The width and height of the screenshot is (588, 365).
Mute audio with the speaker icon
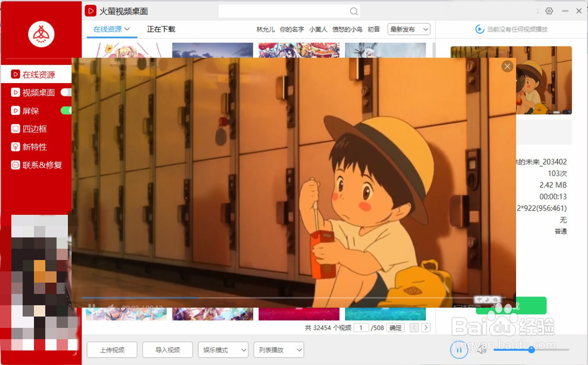481,350
